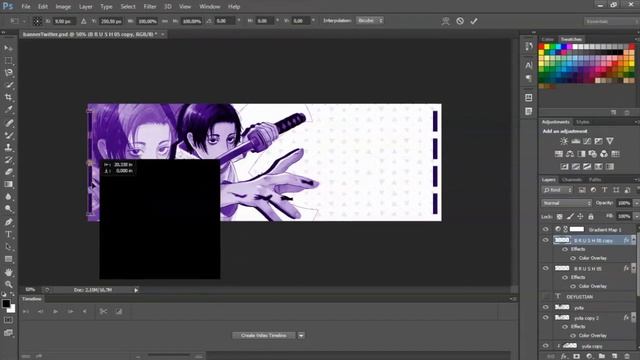Open the Interpolation dropdown
This screenshot has width=640, height=360.
click(369, 20)
